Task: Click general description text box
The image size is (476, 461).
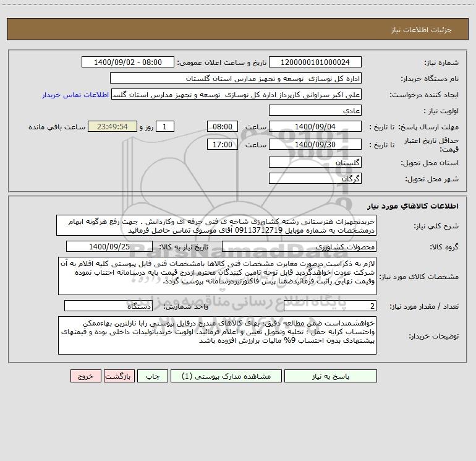Action: tap(216, 226)
